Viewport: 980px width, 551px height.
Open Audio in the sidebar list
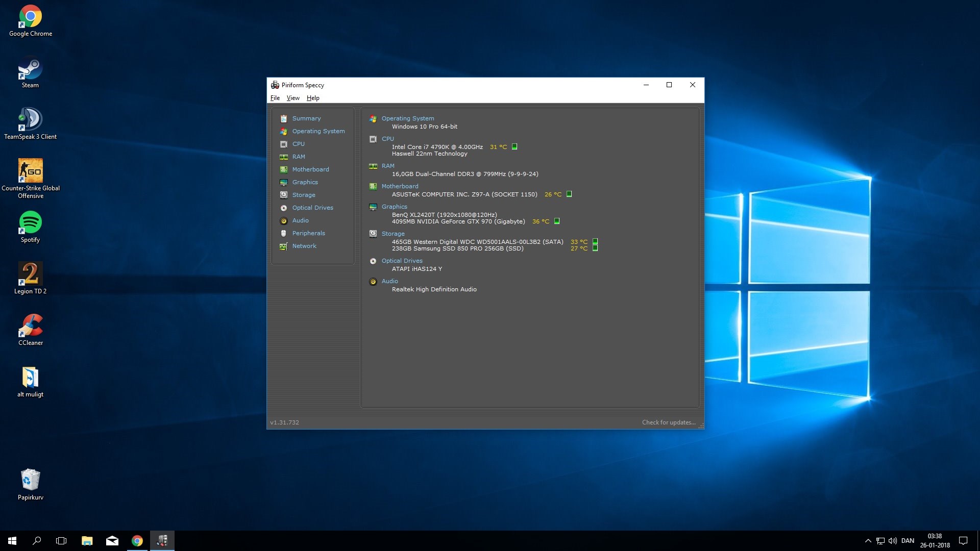click(300, 220)
